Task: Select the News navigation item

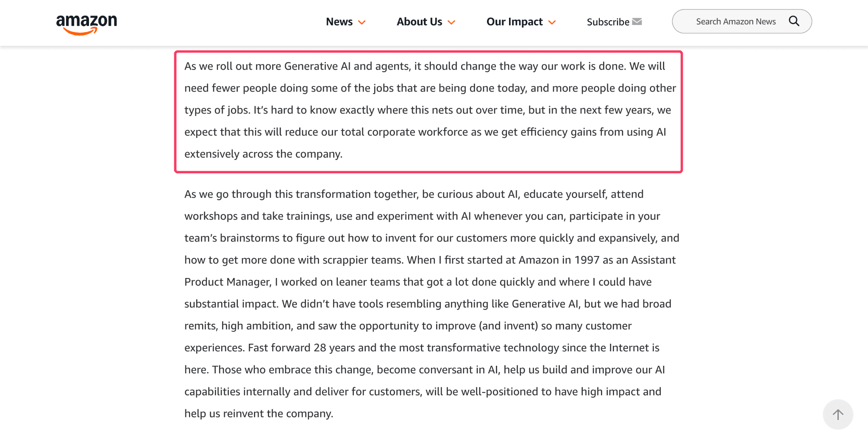Action: pyautogui.click(x=339, y=22)
